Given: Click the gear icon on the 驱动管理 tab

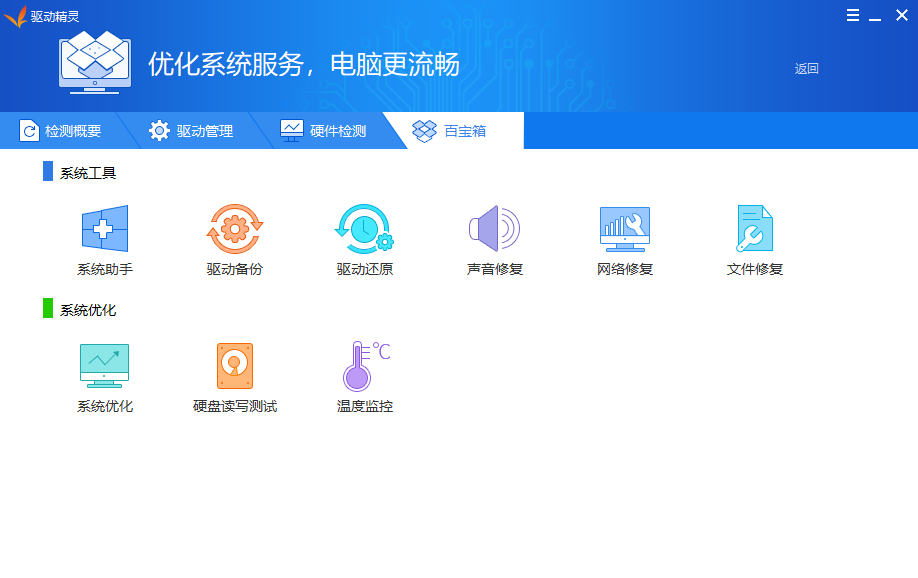Looking at the screenshot, I should tap(159, 130).
